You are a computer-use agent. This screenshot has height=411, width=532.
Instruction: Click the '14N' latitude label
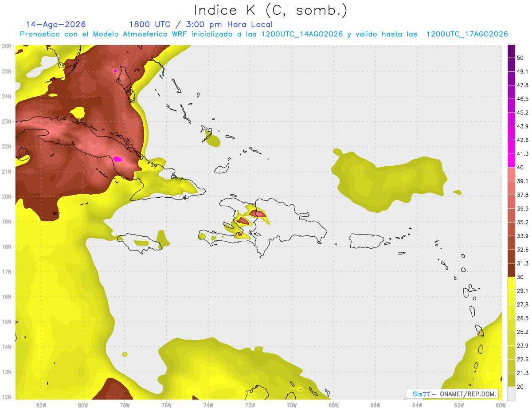coord(6,347)
